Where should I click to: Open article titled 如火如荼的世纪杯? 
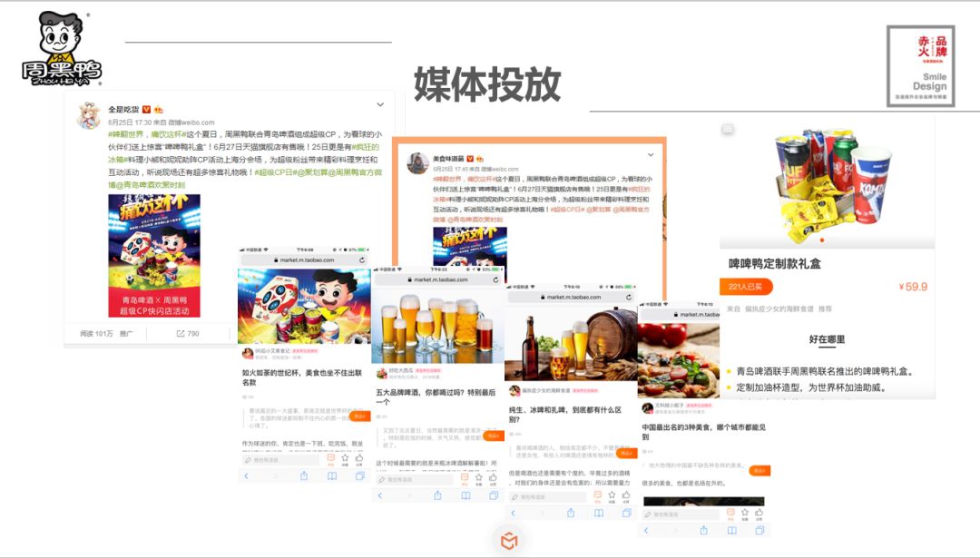[302, 377]
